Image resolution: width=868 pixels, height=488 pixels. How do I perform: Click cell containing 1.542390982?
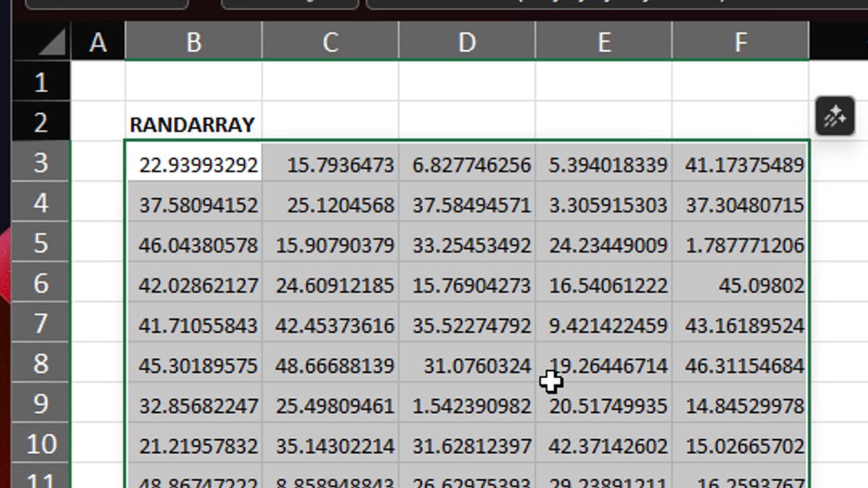tap(467, 403)
